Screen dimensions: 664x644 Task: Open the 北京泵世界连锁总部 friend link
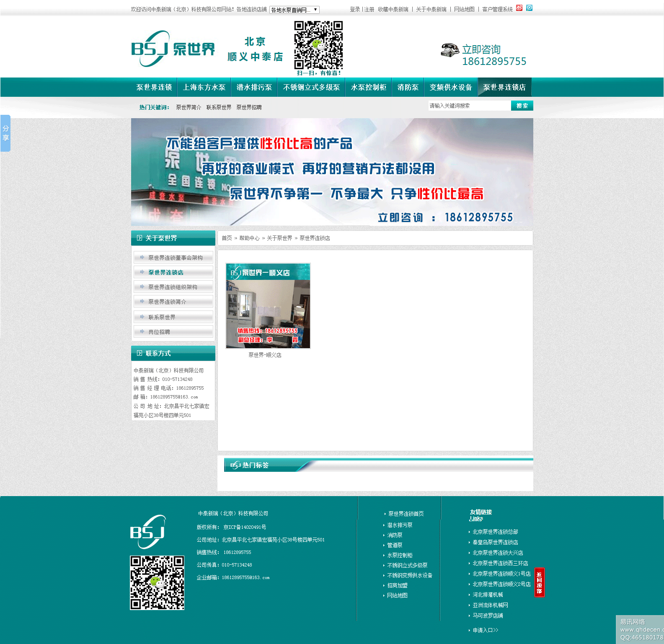495,532
